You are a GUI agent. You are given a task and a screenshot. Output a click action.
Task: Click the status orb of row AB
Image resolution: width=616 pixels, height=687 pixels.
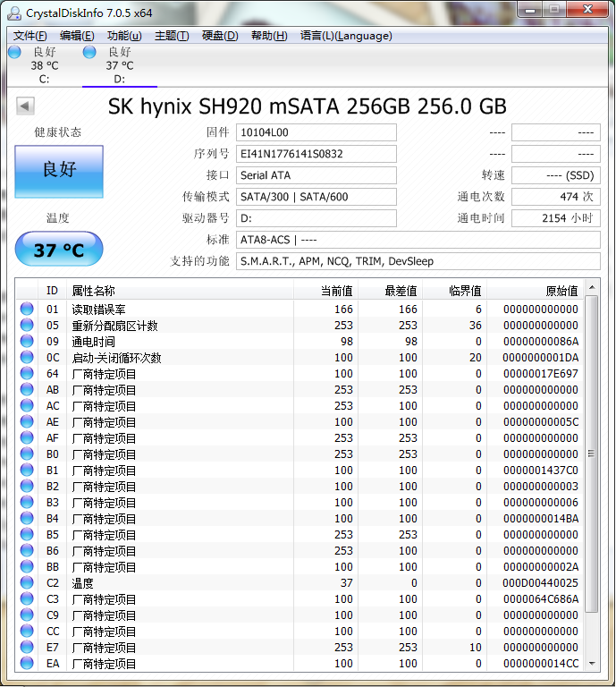27,389
